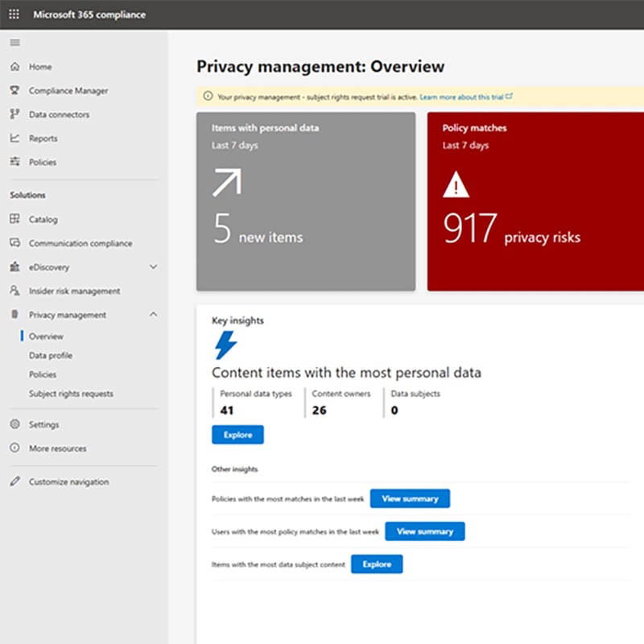
Task: View summary for users with most matches
Action: 425,531
